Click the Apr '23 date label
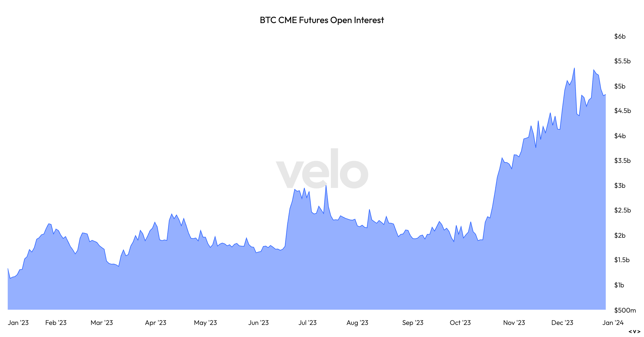The image size is (644, 337). (x=156, y=323)
